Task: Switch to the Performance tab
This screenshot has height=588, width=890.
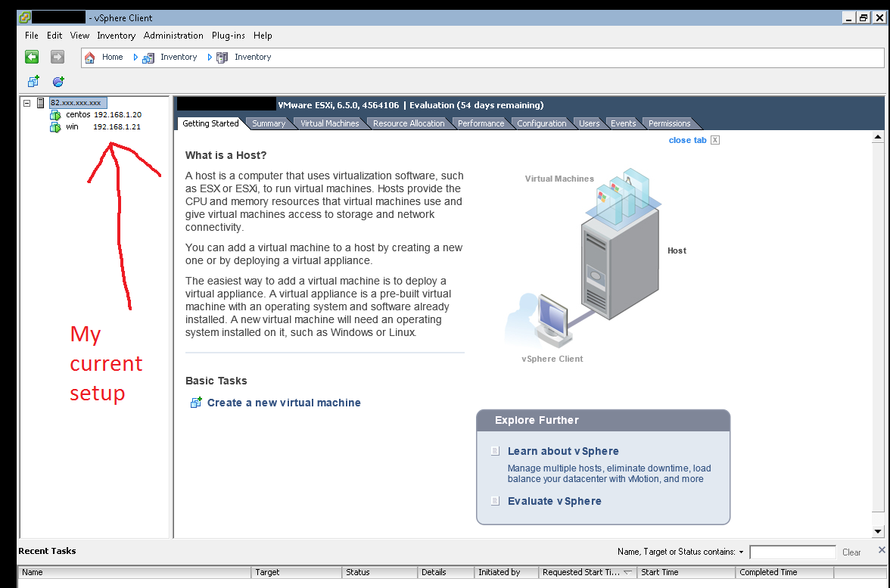Action: 481,123
